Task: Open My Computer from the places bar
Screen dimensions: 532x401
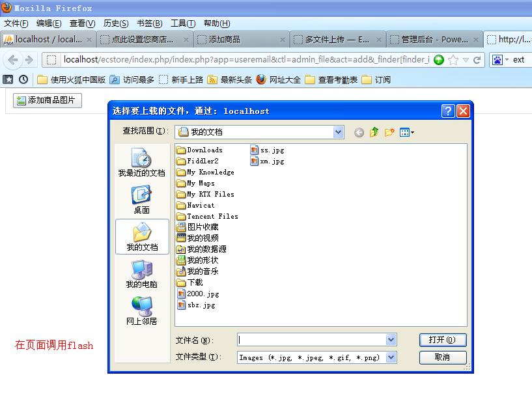Action: [141, 273]
